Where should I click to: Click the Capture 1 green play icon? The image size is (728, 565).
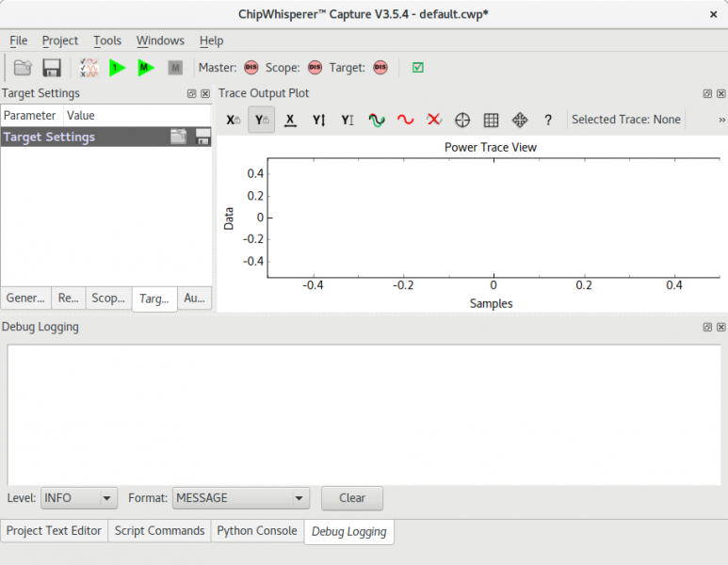coord(118,68)
